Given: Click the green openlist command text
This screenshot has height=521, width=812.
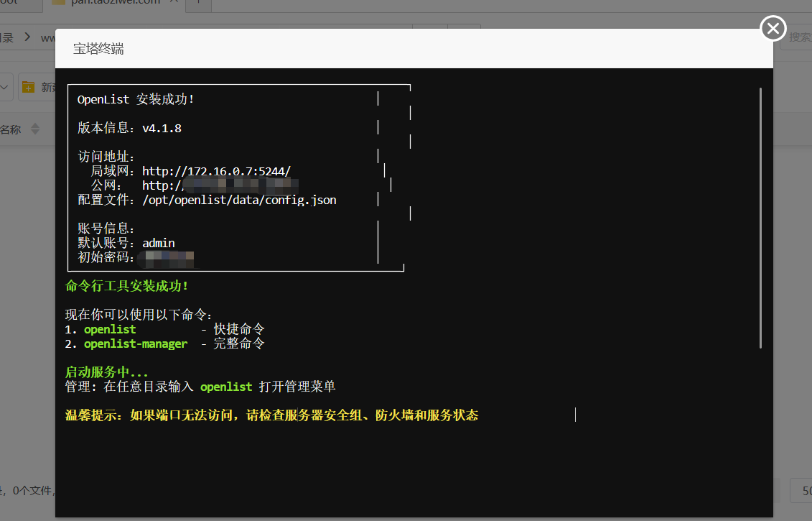Looking at the screenshot, I should (109, 328).
